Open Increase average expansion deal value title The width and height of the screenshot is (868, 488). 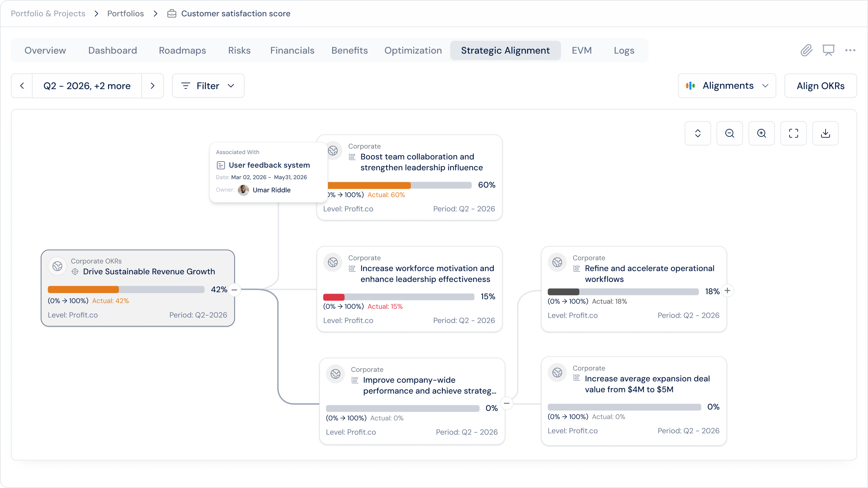[x=647, y=384]
